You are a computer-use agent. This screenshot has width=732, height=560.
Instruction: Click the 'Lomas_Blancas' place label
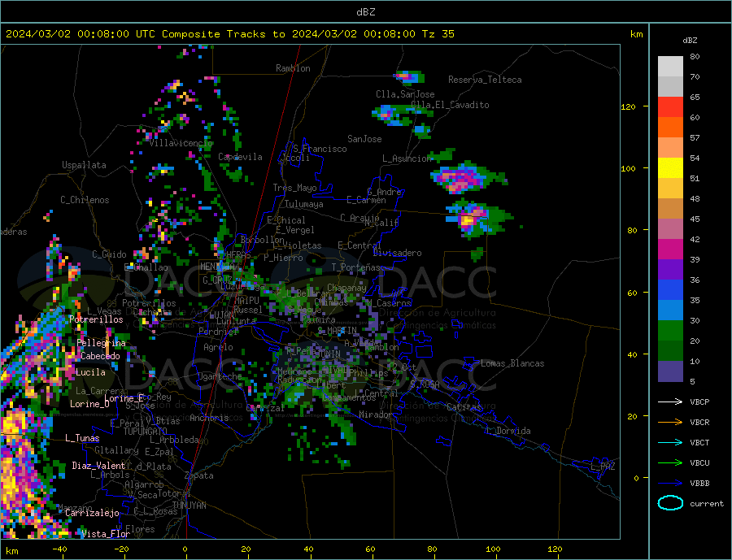(512, 363)
